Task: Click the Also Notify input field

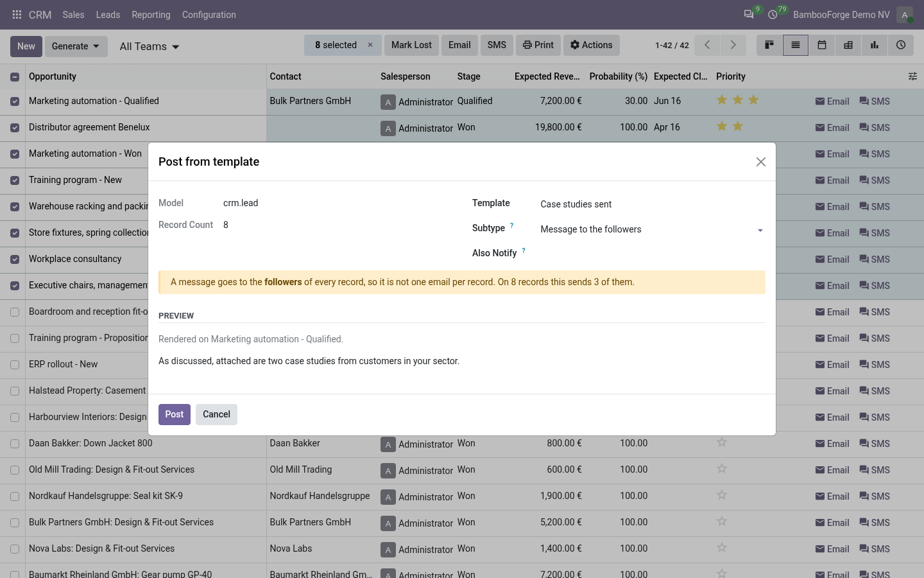Action: 653,254
